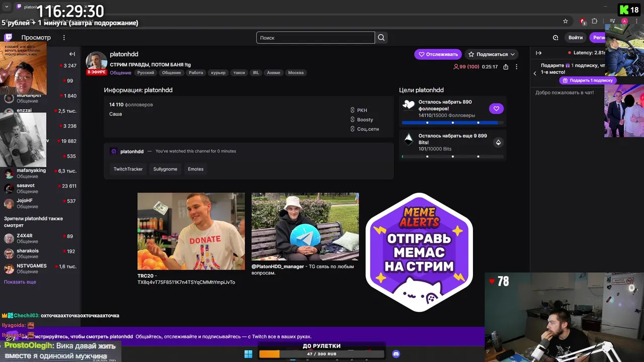
Task: Click the heart button in the followers goal
Action: 496,109
